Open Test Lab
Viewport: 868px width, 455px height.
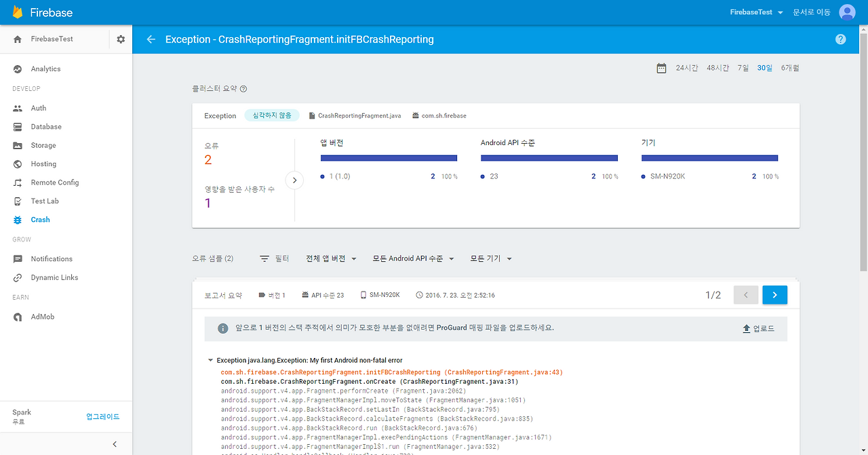45,201
